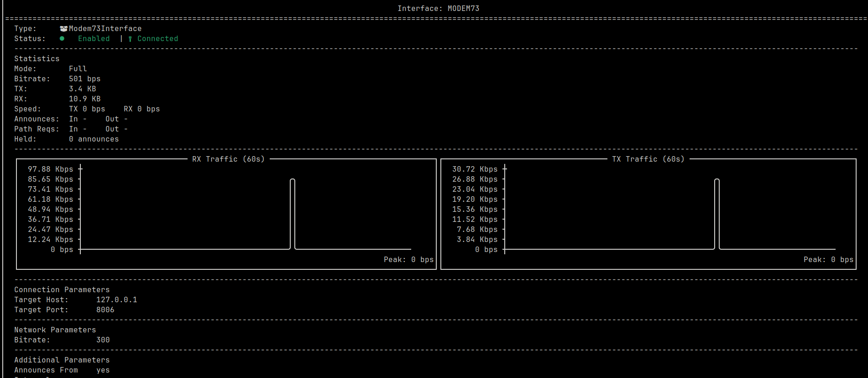Click 'RX 0 bps' in the Speed row
The height and width of the screenshot is (378, 868).
(142, 109)
